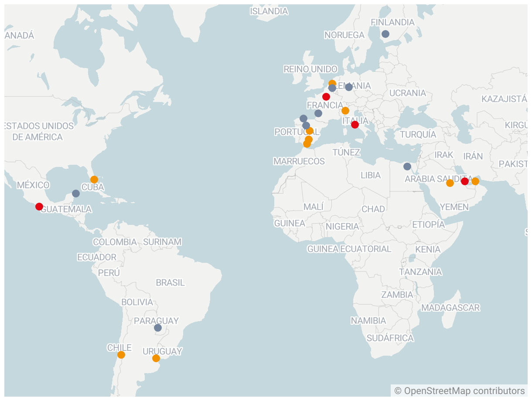Image resolution: width=532 pixels, height=401 pixels.
Task: Select the orange marker in Florida
Action: [94, 180]
